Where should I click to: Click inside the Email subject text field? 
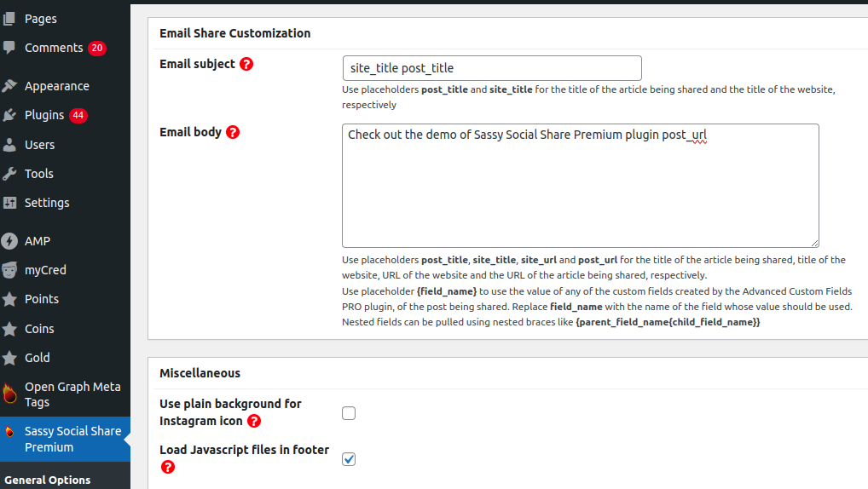point(492,68)
